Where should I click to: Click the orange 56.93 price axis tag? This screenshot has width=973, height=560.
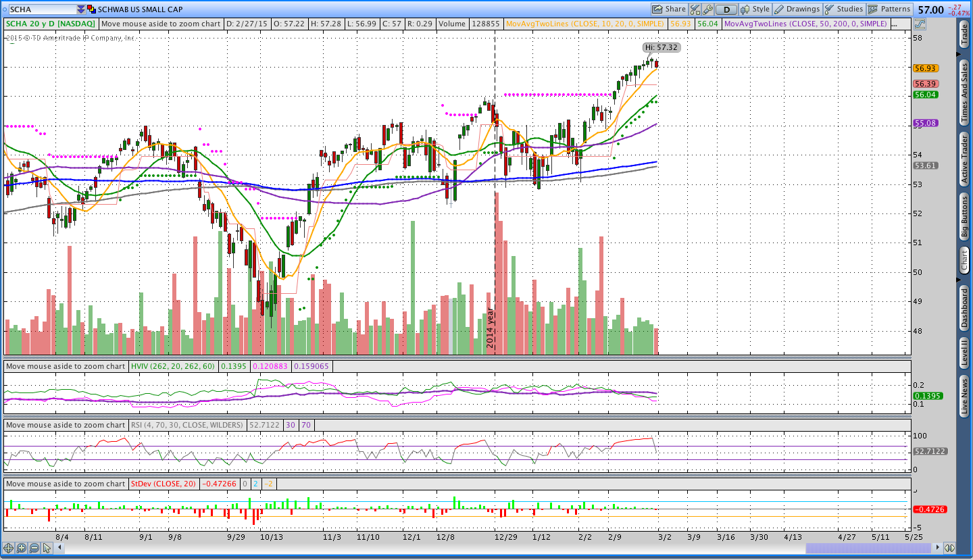(x=925, y=69)
